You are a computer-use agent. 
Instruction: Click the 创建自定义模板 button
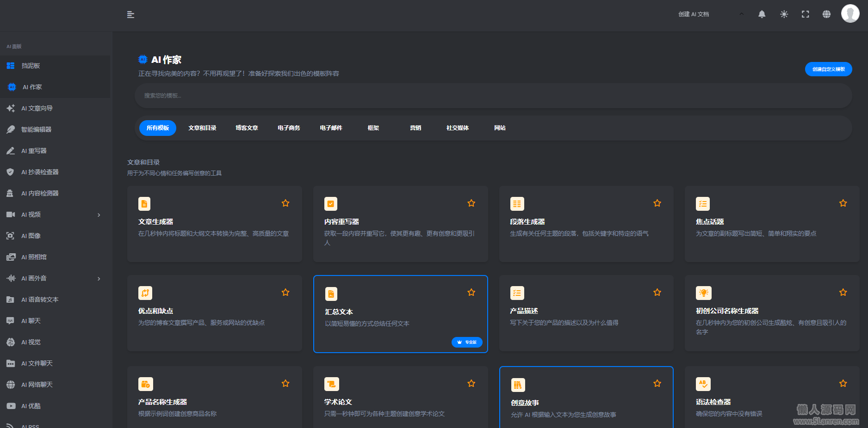click(x=828, y=69)
